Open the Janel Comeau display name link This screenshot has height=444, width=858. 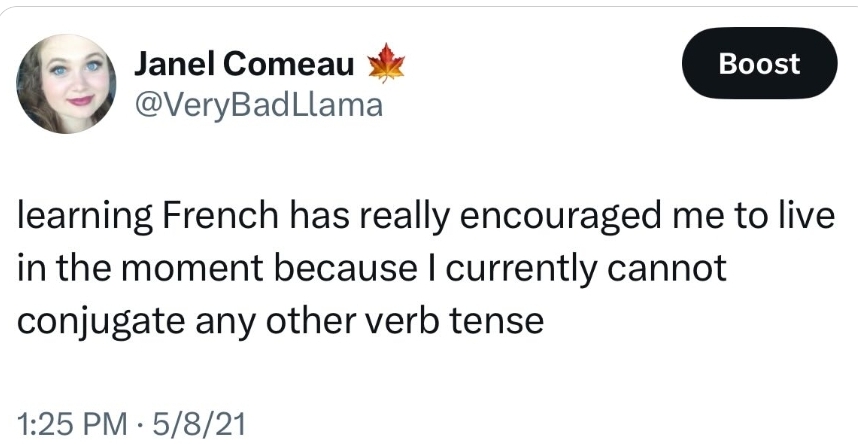244,65
